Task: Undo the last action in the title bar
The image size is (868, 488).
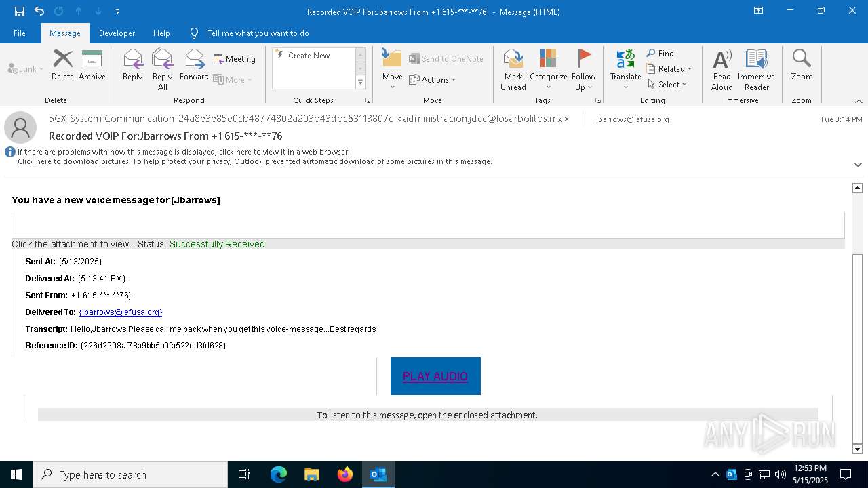Action: point(39,11)
